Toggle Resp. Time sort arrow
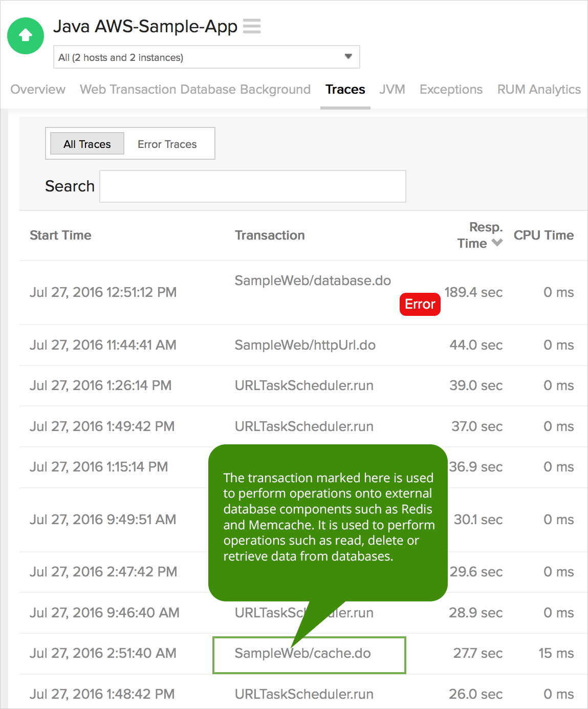 click(x=497, y=243)
